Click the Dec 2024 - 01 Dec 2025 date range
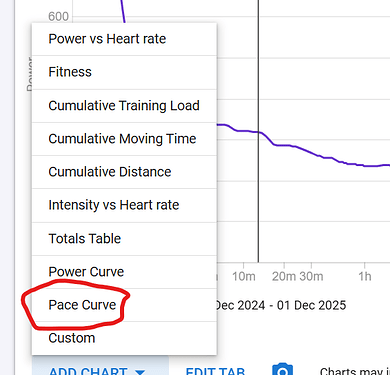 click(x=281, y=305)
